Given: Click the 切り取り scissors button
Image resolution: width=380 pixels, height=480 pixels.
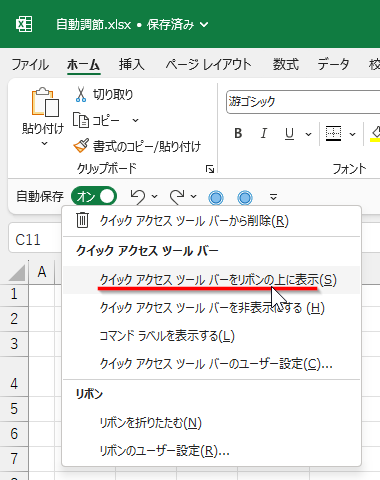Looking at the screenshot, I should click(x=103, y=95).
